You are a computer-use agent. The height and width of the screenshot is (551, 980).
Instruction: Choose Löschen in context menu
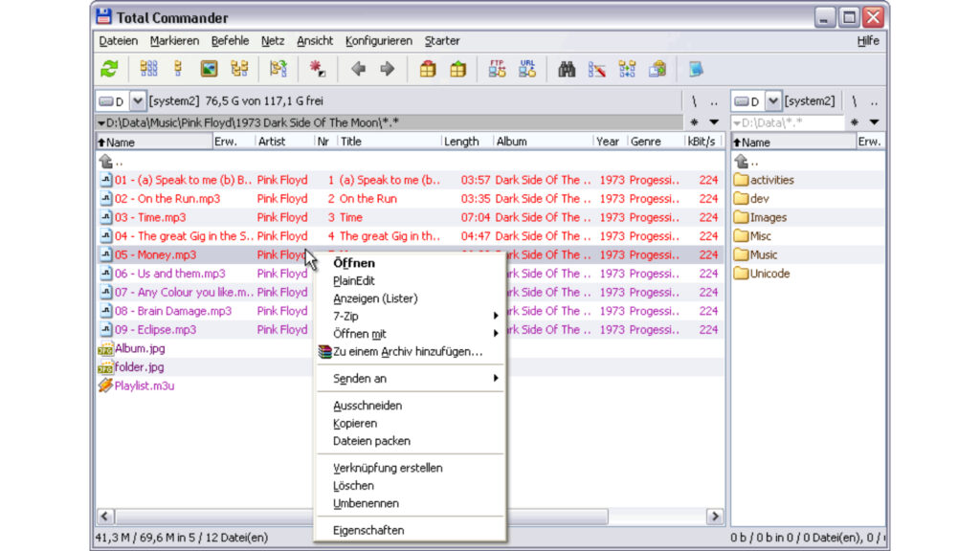[410, 485]
